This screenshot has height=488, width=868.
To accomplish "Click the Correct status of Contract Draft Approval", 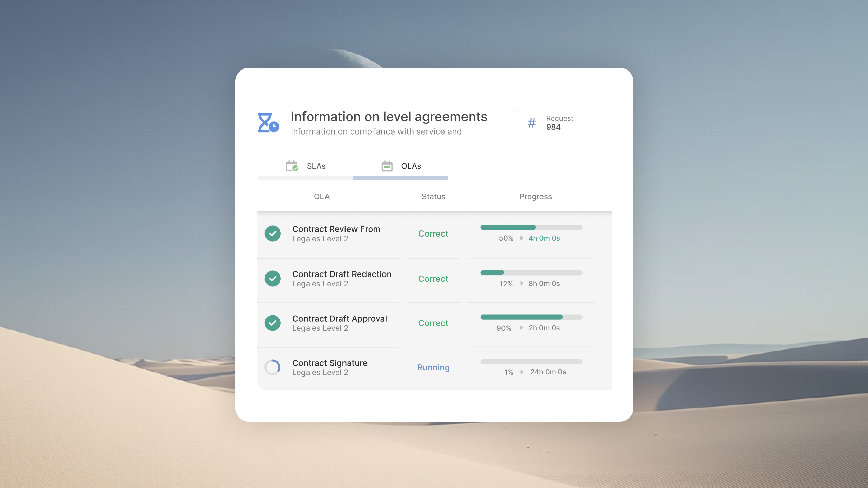I will pyautogui.click(x=433, y=323).
